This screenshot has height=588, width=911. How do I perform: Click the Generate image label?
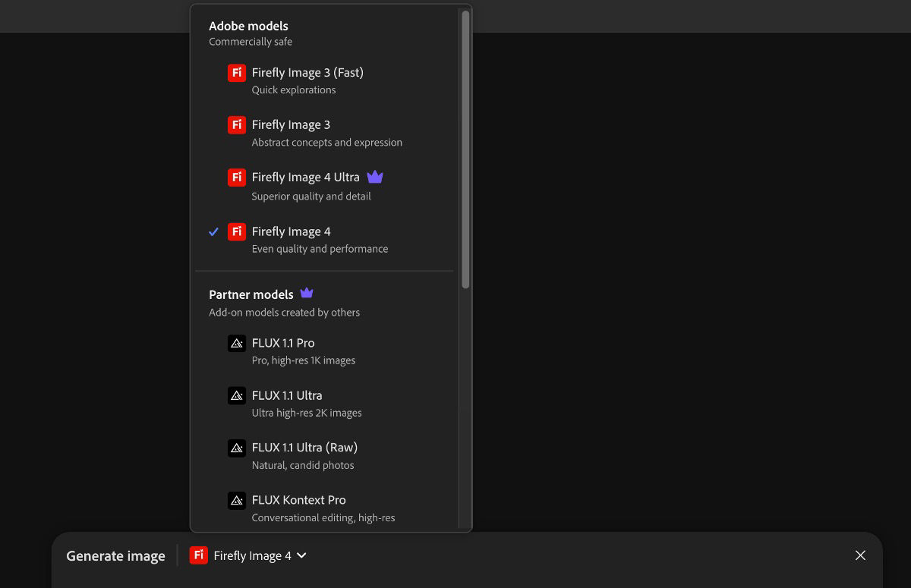(x=115, y=556)
